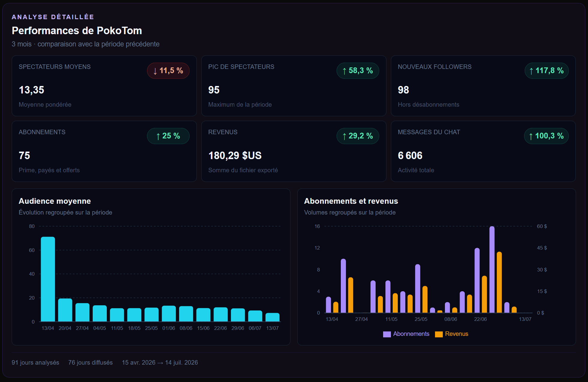
Task: Click the REVENUS card label
Action: (223, 132)
